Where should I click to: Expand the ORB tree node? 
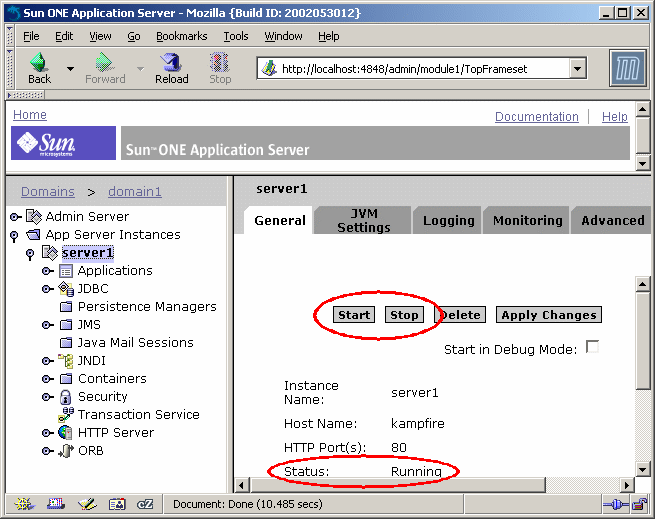click(x=48, y=451)
